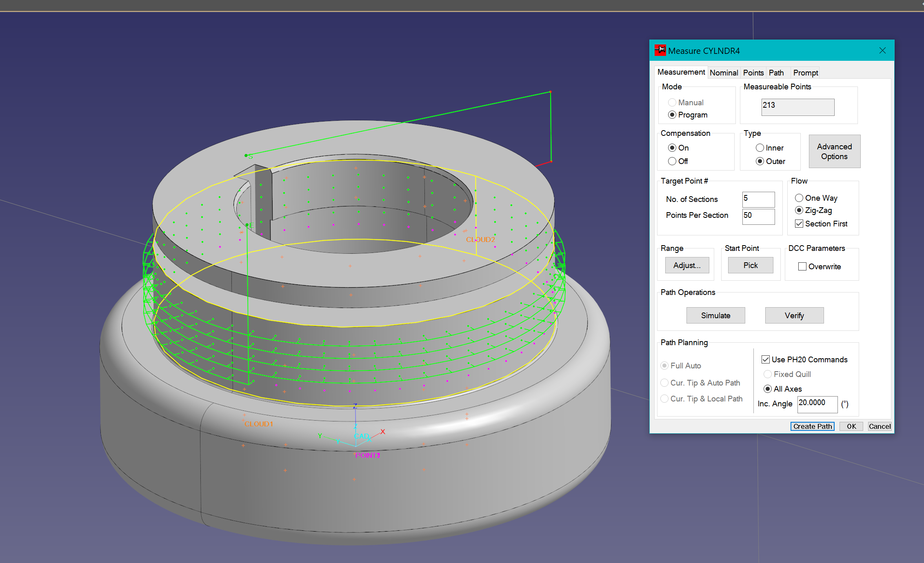Open the Points tab

click(x=753, y=73)
